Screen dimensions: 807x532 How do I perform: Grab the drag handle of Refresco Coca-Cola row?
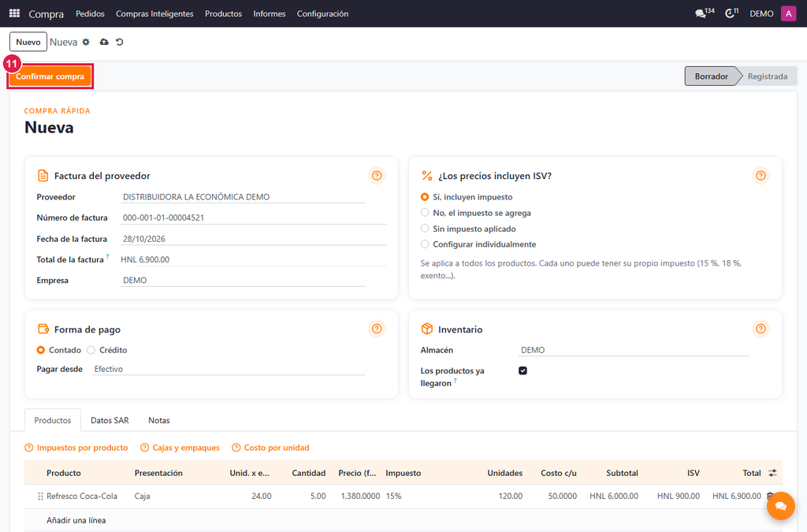tap(40, 497)
